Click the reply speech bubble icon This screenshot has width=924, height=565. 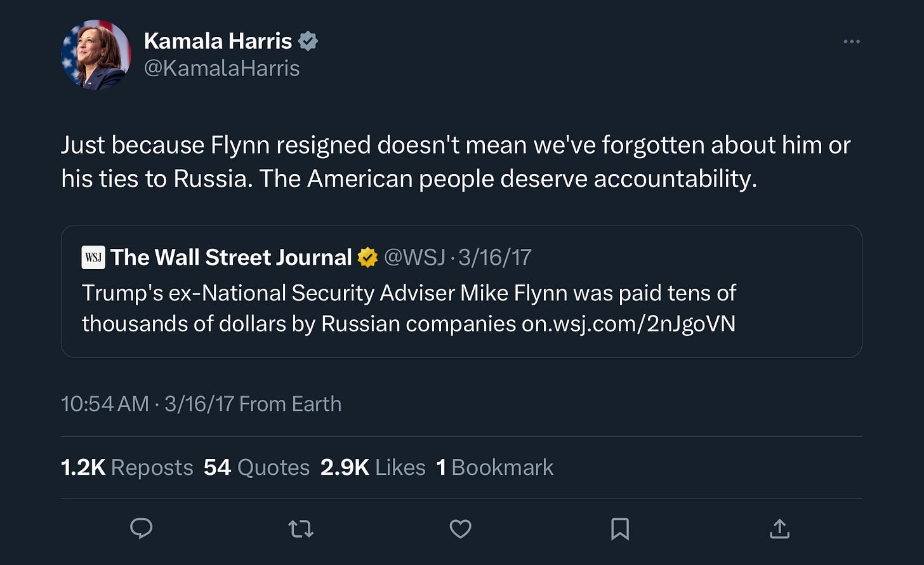pyautogui.click(x=141, y=529)
